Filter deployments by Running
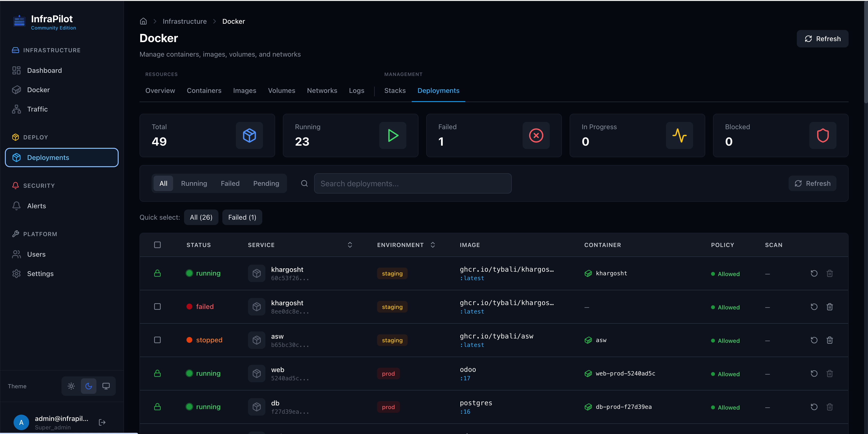The height and width of the screenshot is (434, 868). (194, 184)
